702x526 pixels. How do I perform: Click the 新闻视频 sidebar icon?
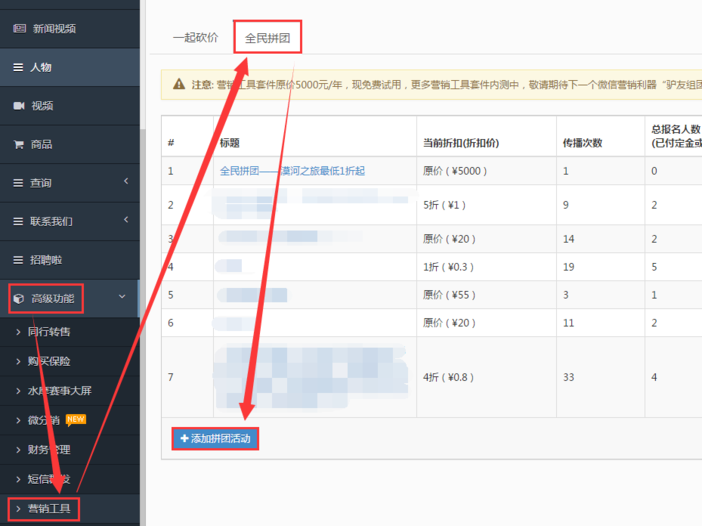pos(18,29)
